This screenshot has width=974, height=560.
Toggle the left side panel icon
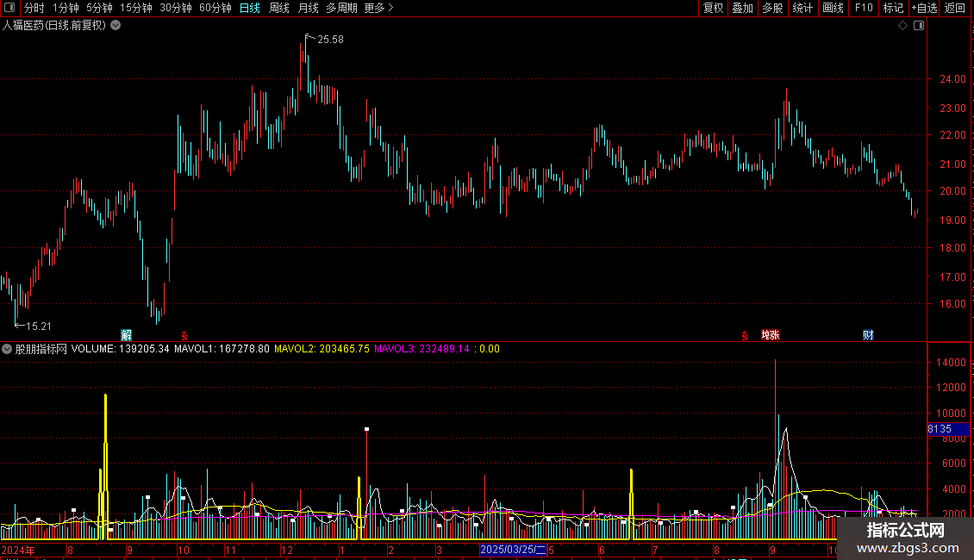(9, 8)
